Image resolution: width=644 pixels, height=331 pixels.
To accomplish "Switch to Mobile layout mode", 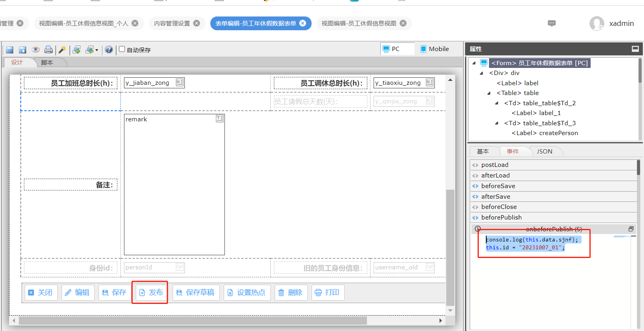I will point(434,49).
